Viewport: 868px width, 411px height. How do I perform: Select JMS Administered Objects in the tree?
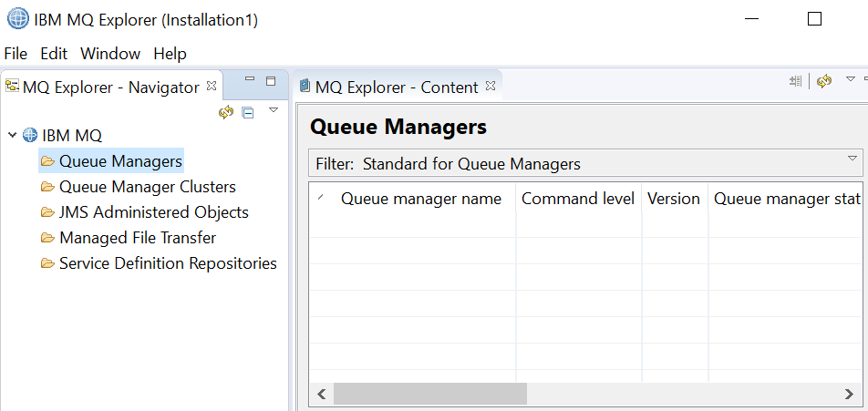tap(154, 212)
